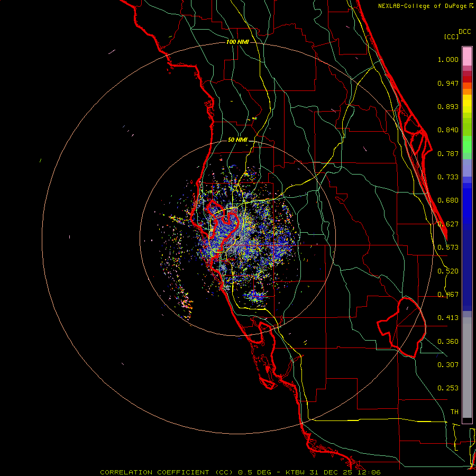Select the lavender 0.733 color swatch
The height and width of the screenshot is (476, 476).
tap(467, 168)
